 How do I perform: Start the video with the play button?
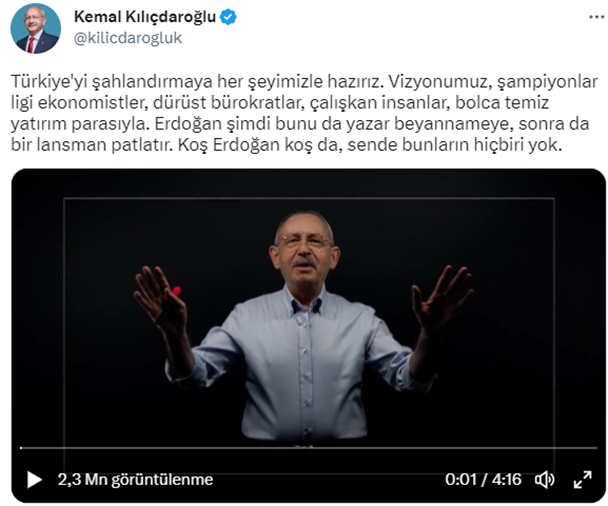click(34, 480)
